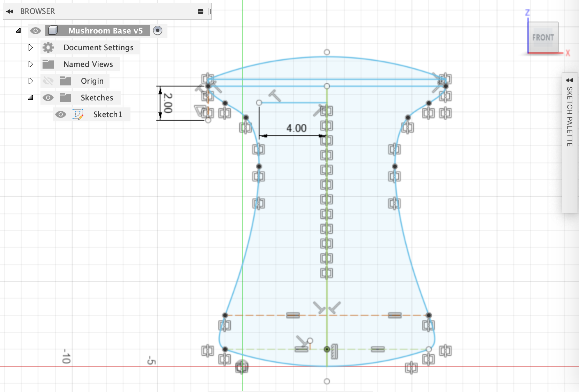Expand the Named Views node
This screenshot has width=579, height=392.
pos(30,64)
